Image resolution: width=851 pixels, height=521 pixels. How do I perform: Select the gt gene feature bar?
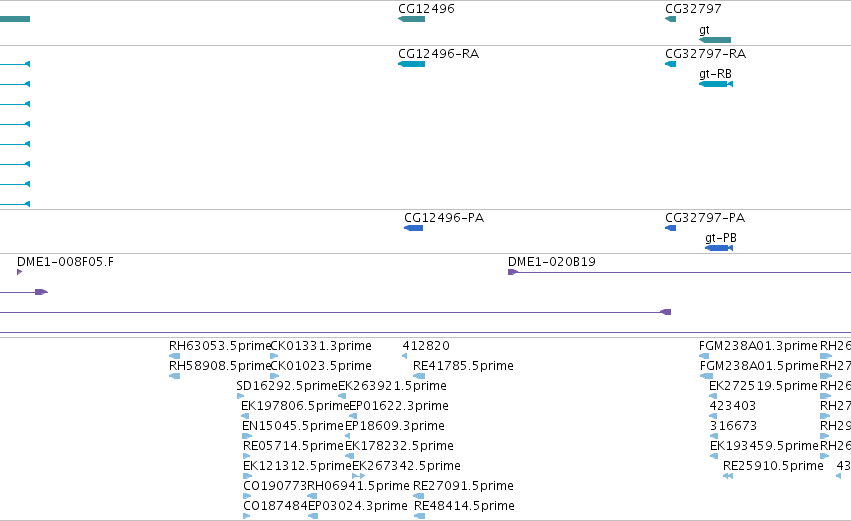715,40
